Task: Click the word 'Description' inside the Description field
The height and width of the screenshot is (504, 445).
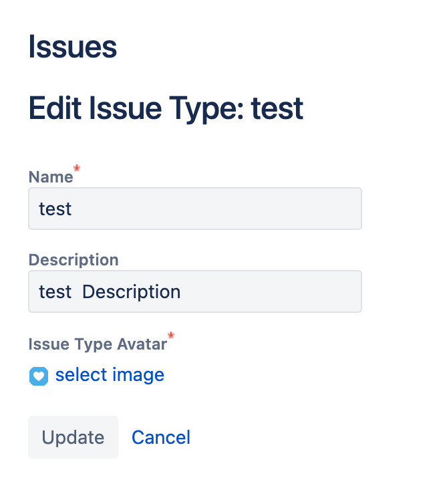Action: pos(132,292)
